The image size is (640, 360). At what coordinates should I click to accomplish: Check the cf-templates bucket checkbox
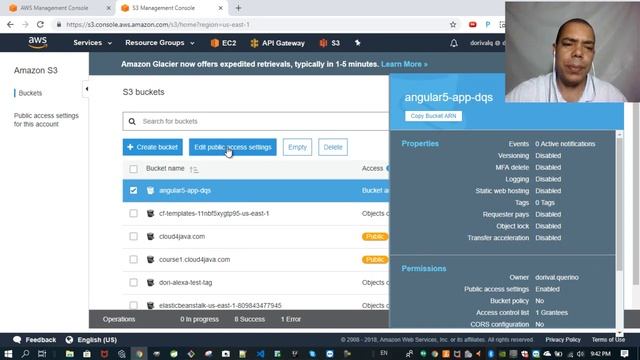click(x=133, y=213)
